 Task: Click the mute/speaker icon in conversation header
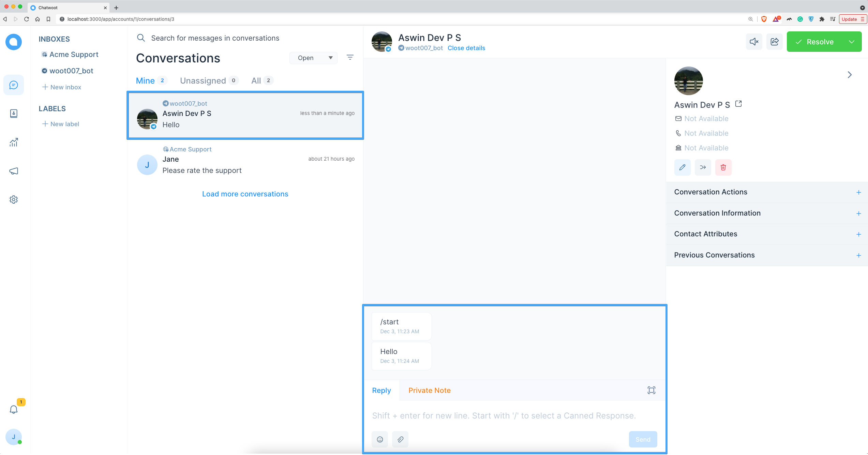tap(754, 41)
